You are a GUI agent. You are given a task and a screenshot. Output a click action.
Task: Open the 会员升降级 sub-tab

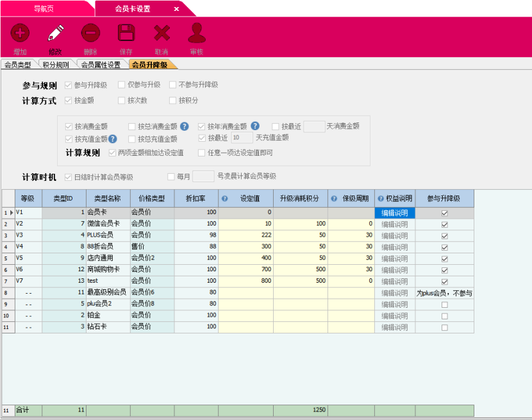(149, 65)
